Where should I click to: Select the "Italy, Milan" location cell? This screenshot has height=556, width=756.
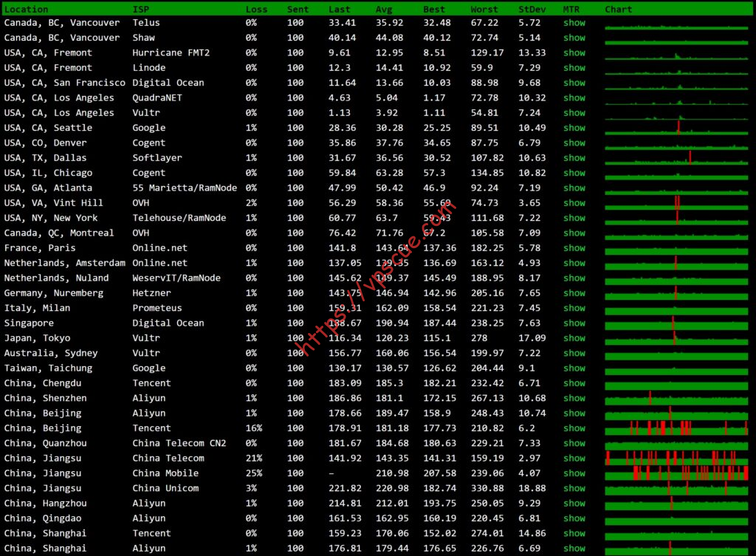37,308
